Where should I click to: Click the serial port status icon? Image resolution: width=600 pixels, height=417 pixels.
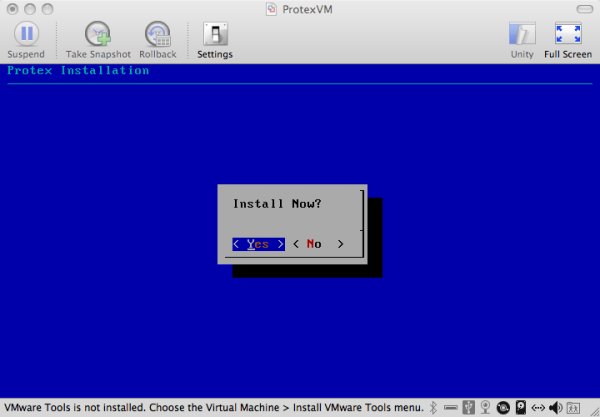click(x=451, y=408)
